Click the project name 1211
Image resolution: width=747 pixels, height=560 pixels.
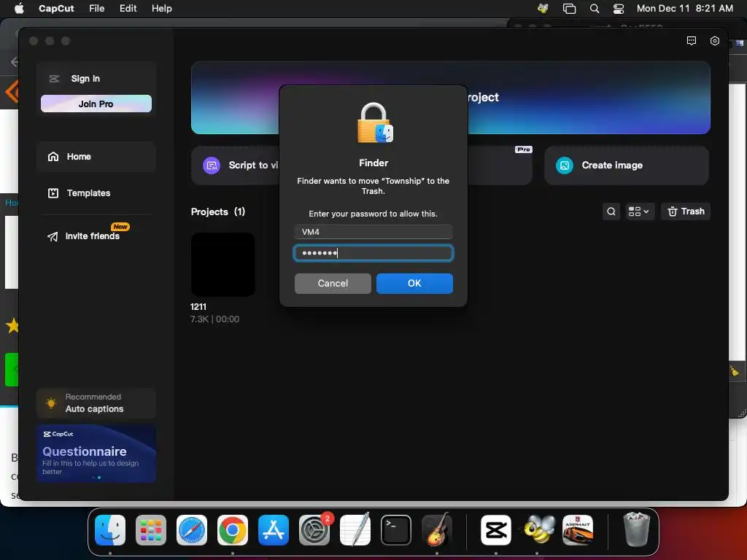pos(198,307)
